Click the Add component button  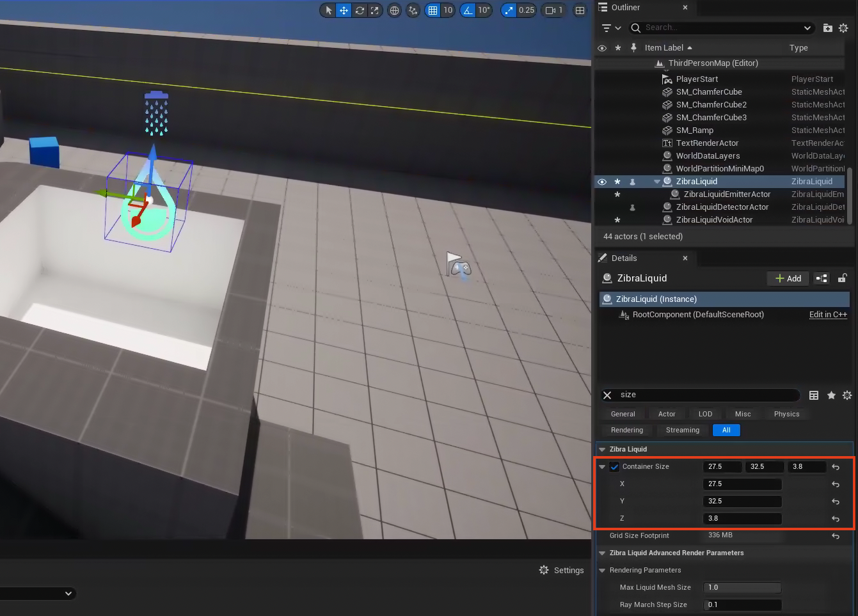(x=788, y=278)
